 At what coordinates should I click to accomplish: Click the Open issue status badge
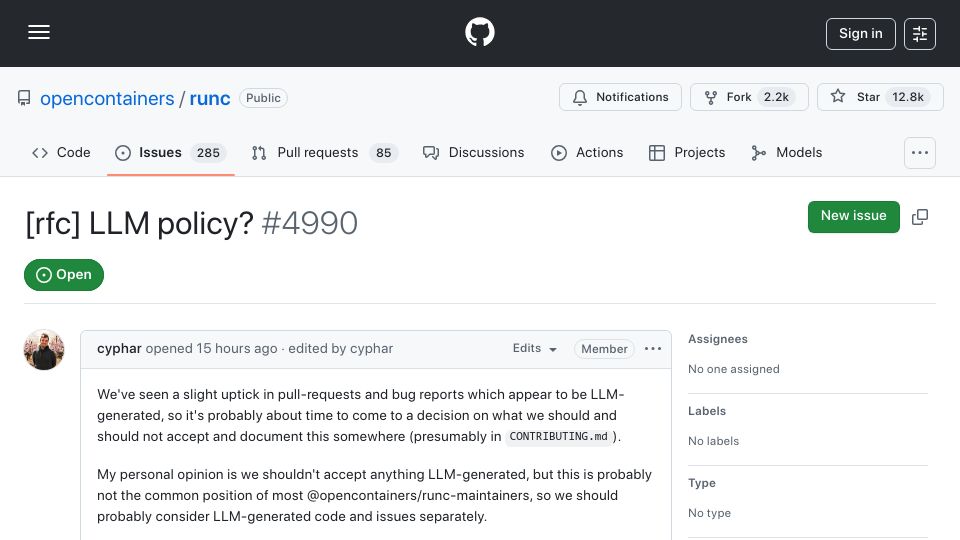click(x=64, y=275)
